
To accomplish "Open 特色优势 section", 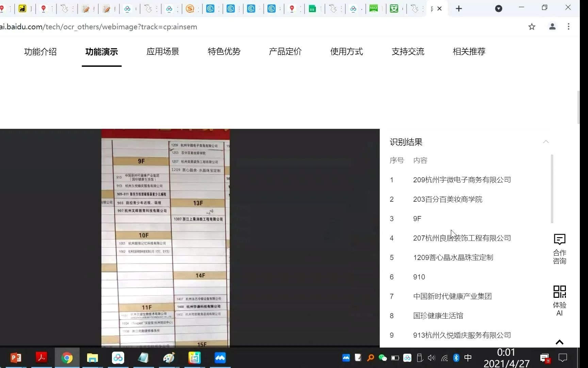I will point(224,52).
